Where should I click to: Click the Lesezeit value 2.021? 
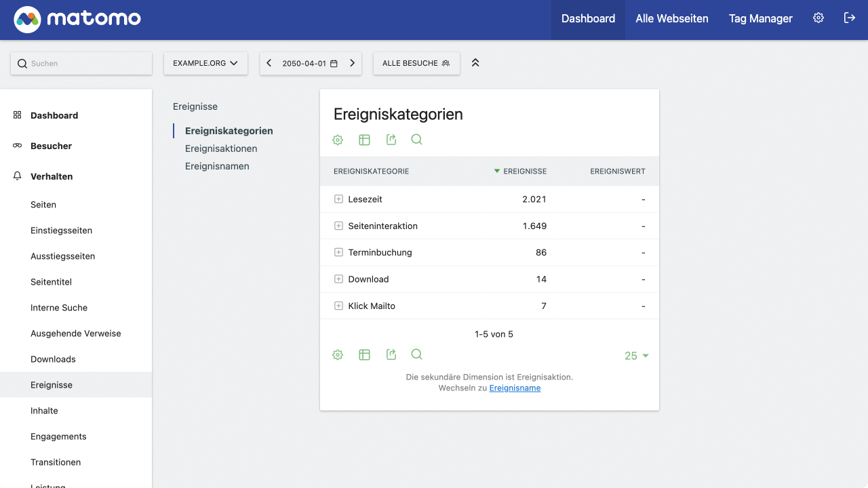coord(534,199)
